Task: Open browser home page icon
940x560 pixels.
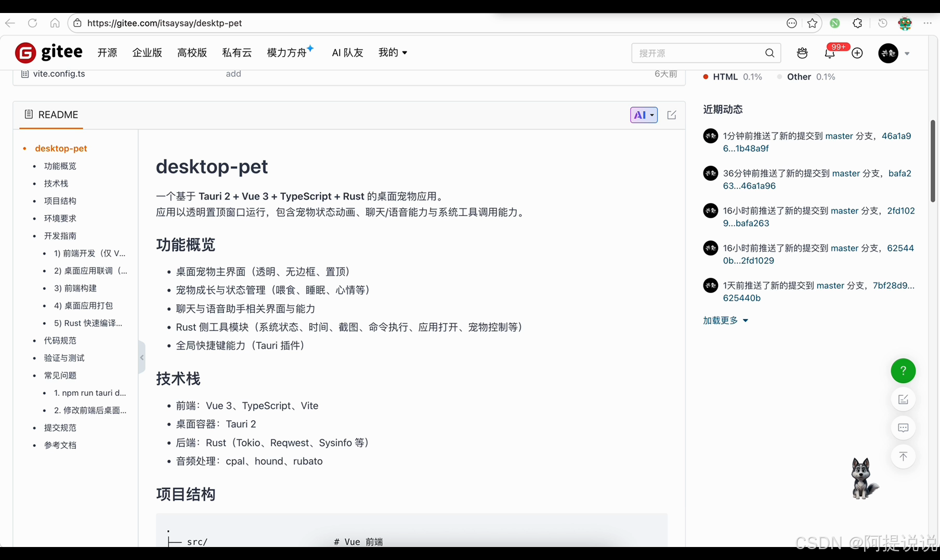Action: click(55, 23)
